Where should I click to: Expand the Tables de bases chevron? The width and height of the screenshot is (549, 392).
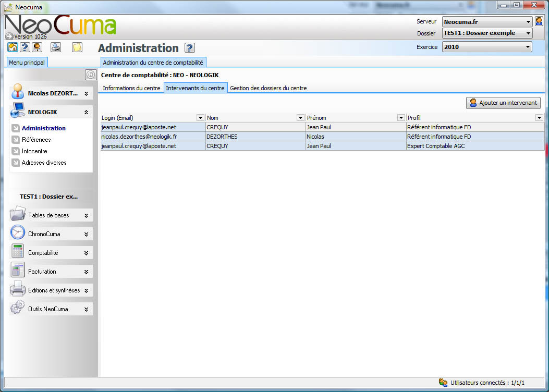86,216
